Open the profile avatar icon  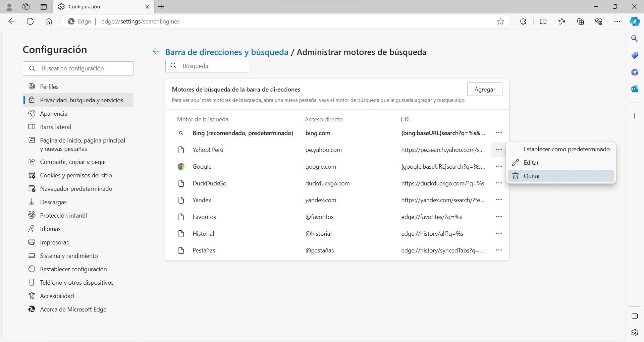click(9, 7)
